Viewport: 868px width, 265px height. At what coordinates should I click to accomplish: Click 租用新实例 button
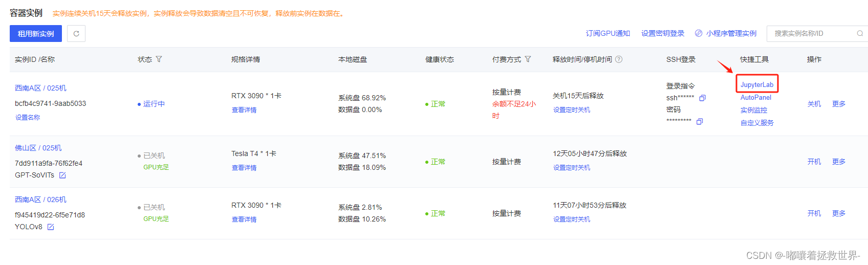pos(36,34)
